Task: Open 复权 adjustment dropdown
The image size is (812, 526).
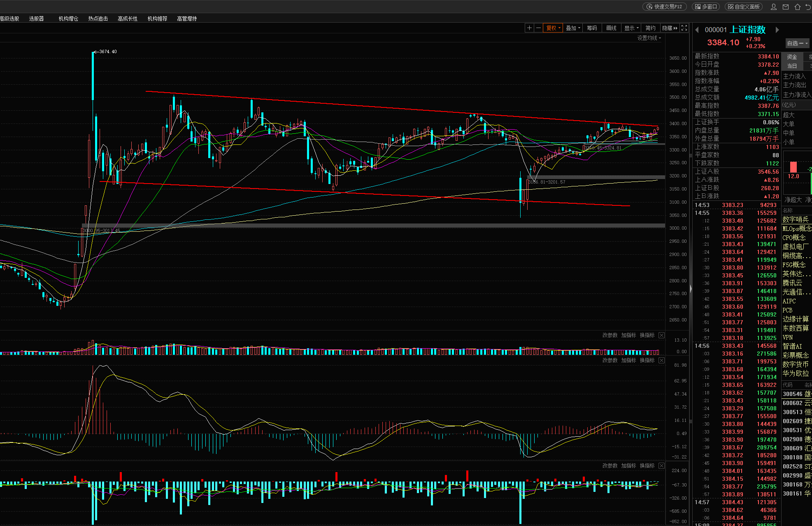Action: (x=553, y=28)
